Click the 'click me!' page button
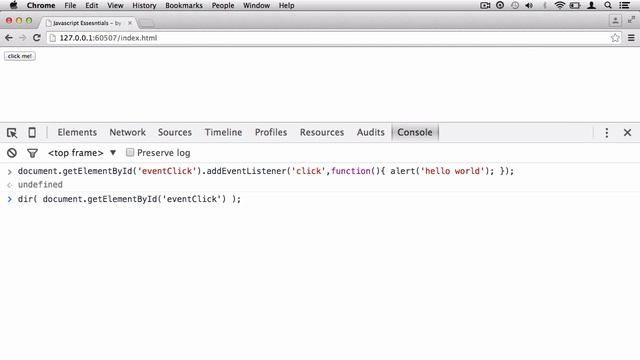640x360 pixels. pyautogui.click(x=20, y=56)
